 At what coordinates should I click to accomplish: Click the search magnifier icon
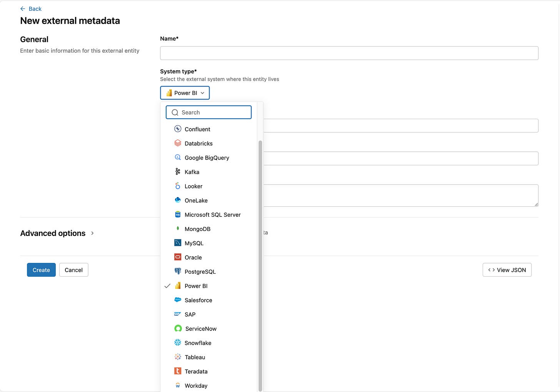click(x=175, y=113)
